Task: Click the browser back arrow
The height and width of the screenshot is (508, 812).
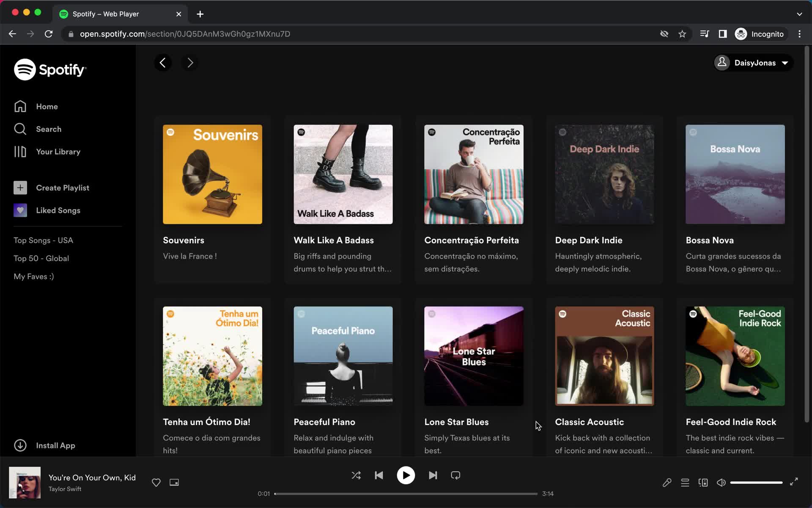Action: (x=12, y=34)
